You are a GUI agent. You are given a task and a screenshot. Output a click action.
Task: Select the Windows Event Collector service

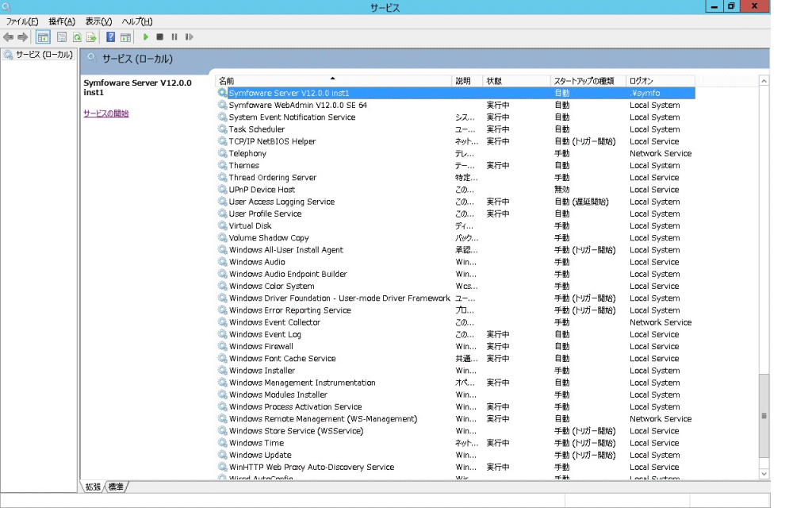456,322
